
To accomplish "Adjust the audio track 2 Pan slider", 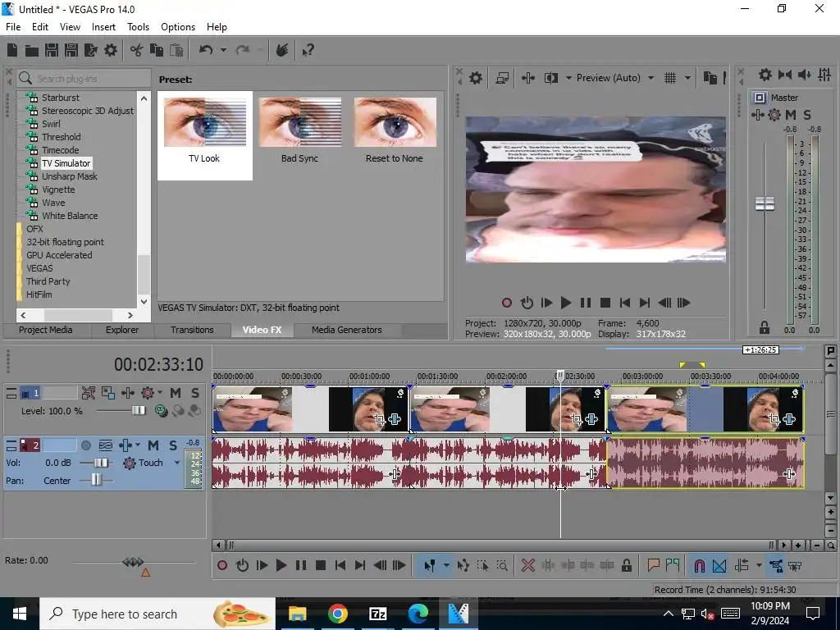I will 96,479.
